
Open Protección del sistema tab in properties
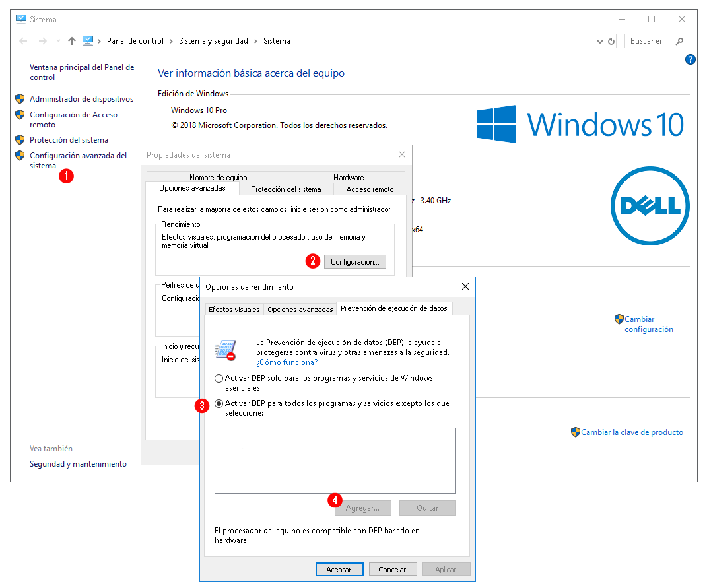[x=286, y=189]
